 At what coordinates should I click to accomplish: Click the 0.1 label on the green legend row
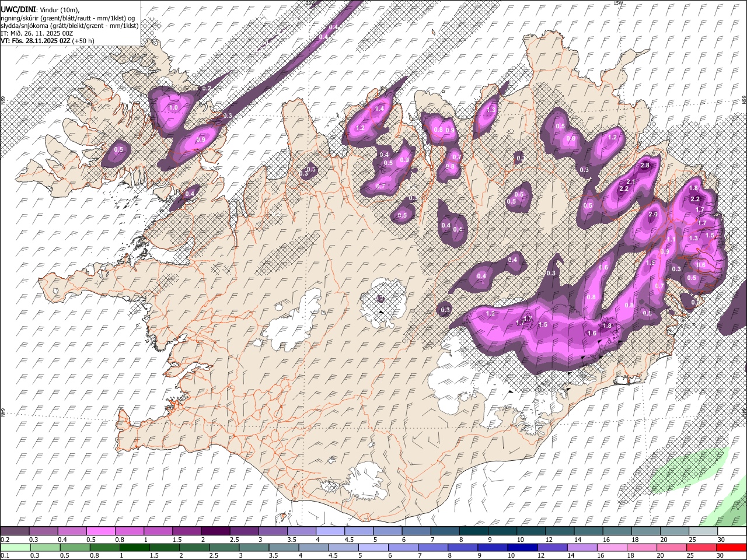tap(4, 556)
